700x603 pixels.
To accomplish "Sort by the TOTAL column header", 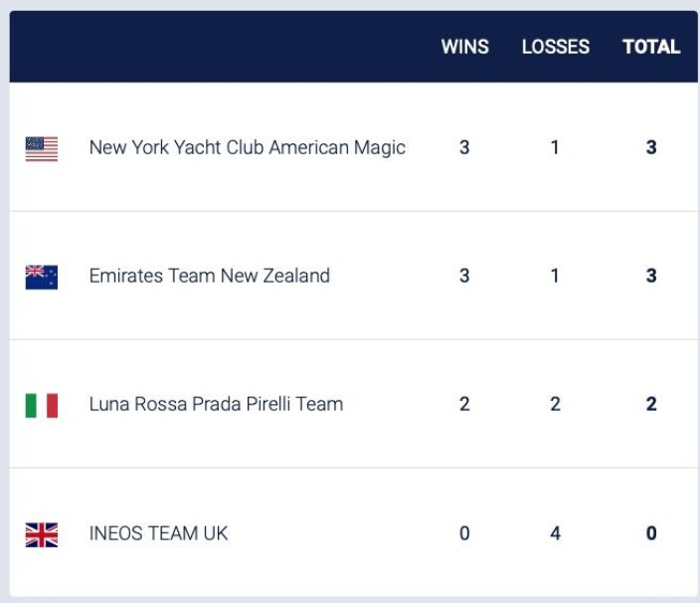I will pos(651,47).
